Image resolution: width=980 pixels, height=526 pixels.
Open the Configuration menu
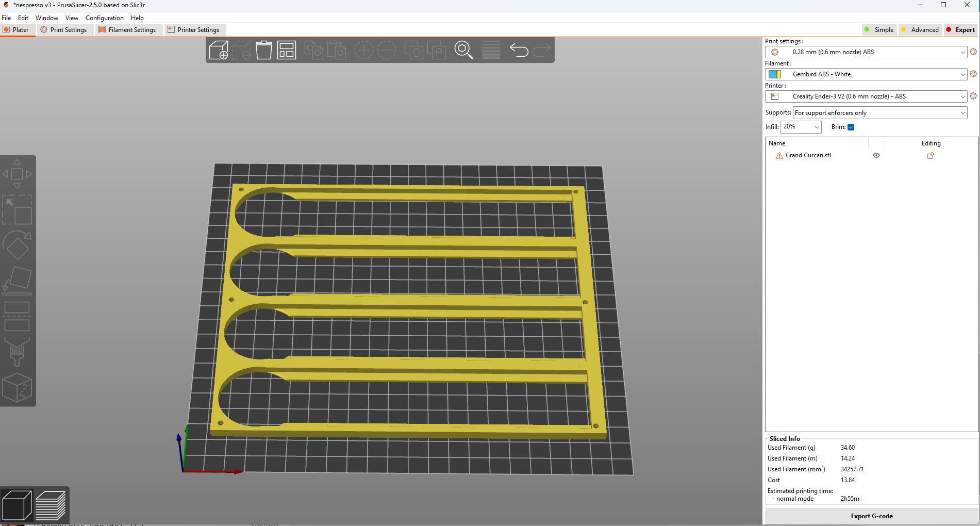(105, 18)
